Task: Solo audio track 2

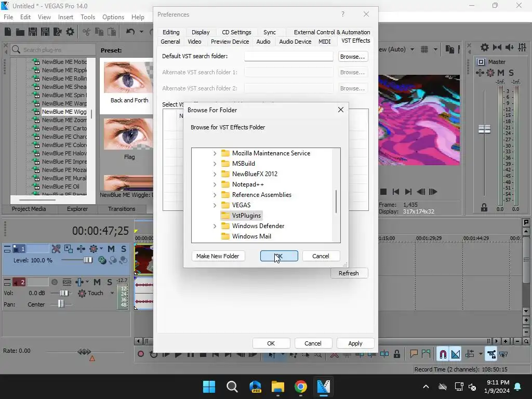Action: (x=109, y=282)
